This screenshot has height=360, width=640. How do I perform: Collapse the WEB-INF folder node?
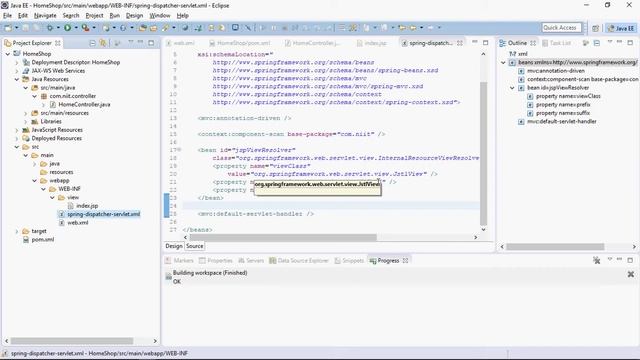click(x=44, y=189)
